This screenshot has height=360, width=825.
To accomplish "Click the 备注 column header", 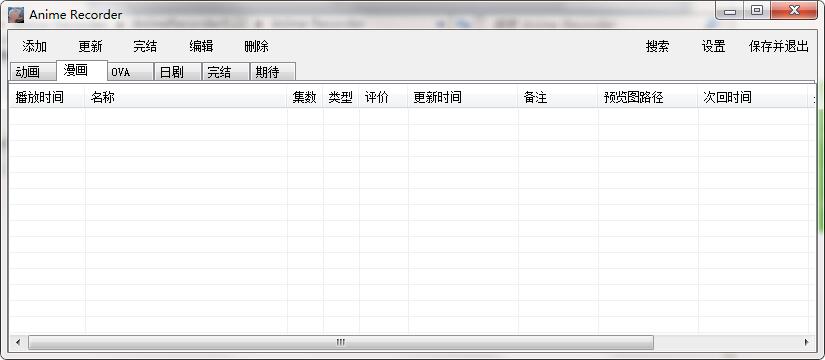I will (x=558, y=97).
